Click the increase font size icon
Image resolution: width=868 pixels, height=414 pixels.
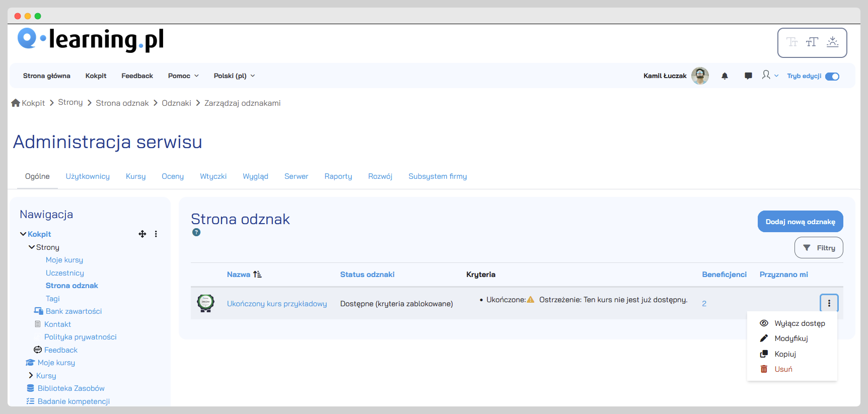pyautogui.click(x=812, y=42)
